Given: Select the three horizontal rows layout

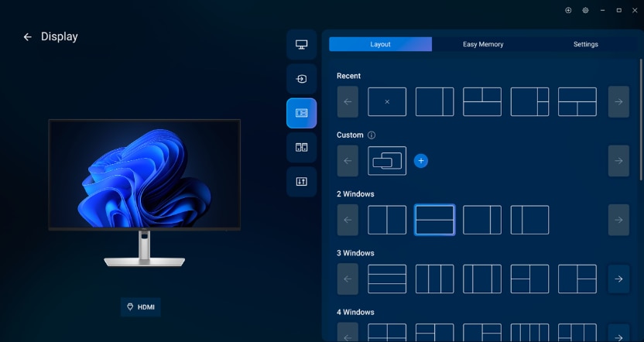Looking at the screenshot, I should pos(387,279).
